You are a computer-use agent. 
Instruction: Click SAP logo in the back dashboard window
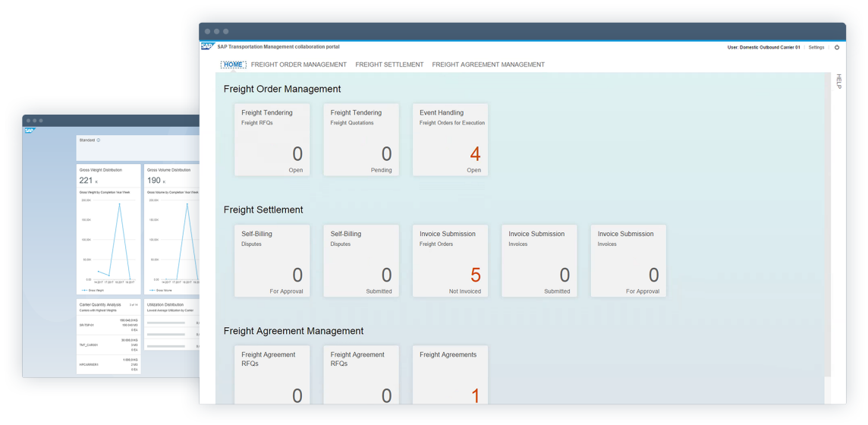click(30, 131)
